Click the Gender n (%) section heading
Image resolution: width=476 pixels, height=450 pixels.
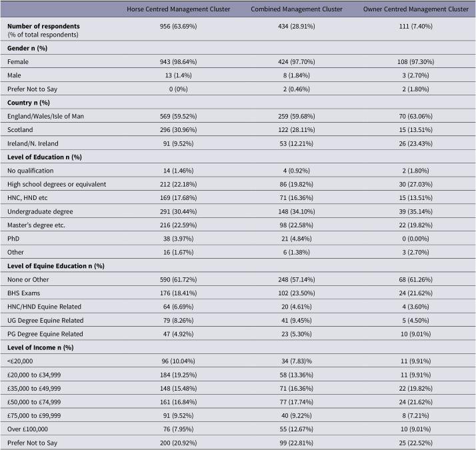pos(27,48)
